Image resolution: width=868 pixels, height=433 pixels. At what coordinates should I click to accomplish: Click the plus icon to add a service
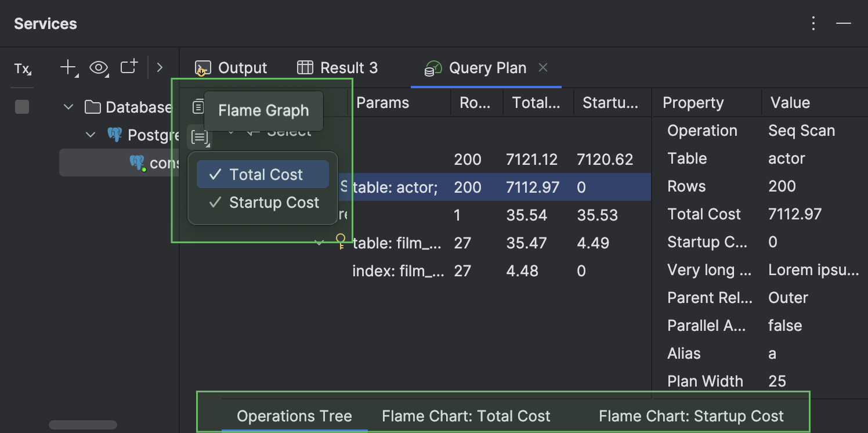coord(68,68)
